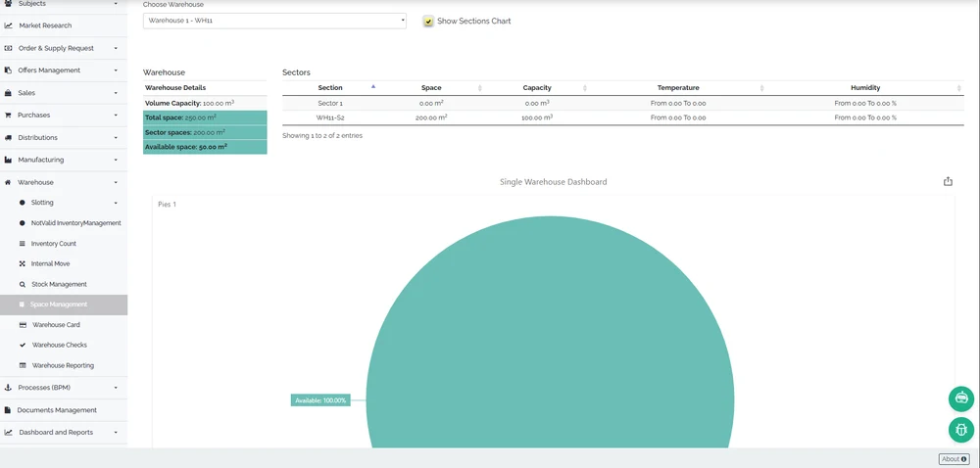Click the Warehouse Card icon
This screenshot has width=980, height=468.
pyautogui.click(x=24, y=324)
